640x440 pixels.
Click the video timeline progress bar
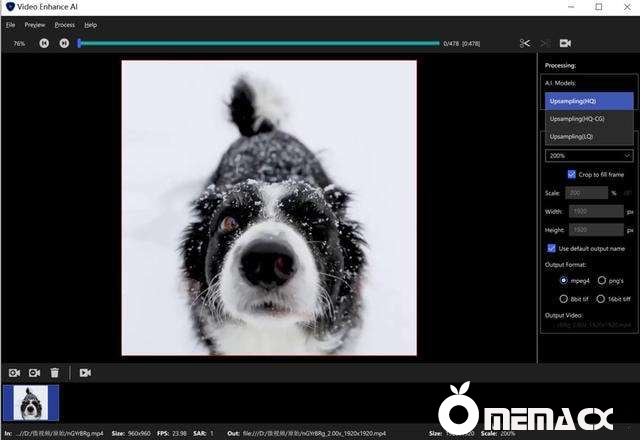point(258,43)
